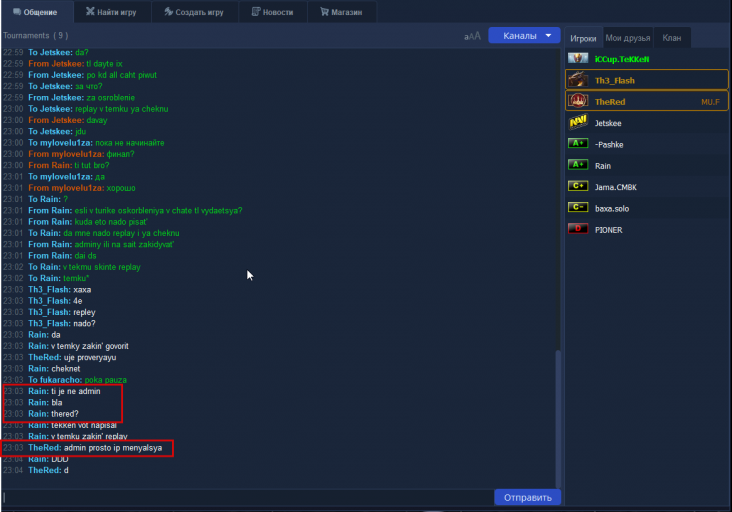Click MU.F clan tag next to TheRed

click(x=710, y=102)
